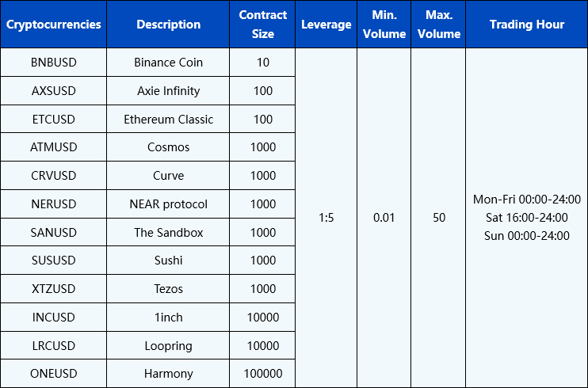Select the NEAR protocol description cell
Image resolution: width=588 pixels, height=388 pixels.
click(168, 204)
